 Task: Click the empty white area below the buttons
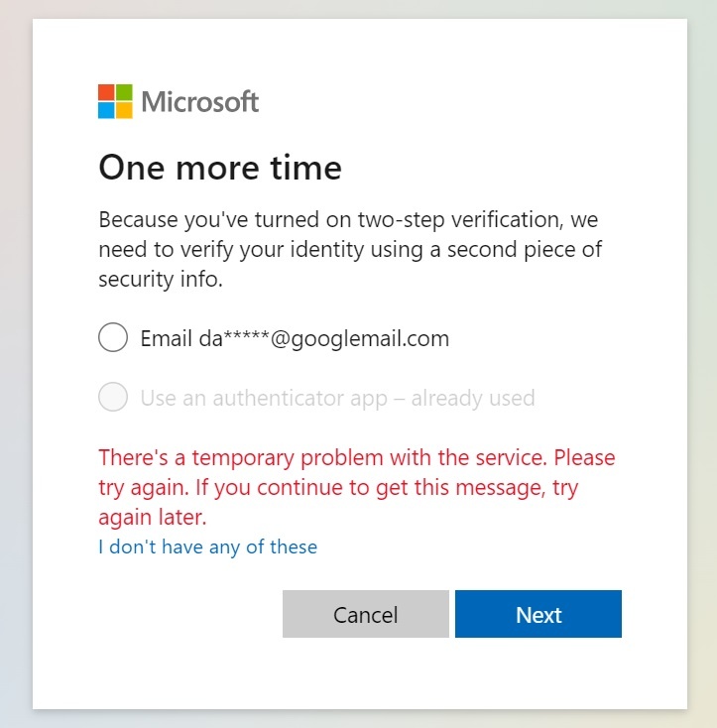point(359,674)
